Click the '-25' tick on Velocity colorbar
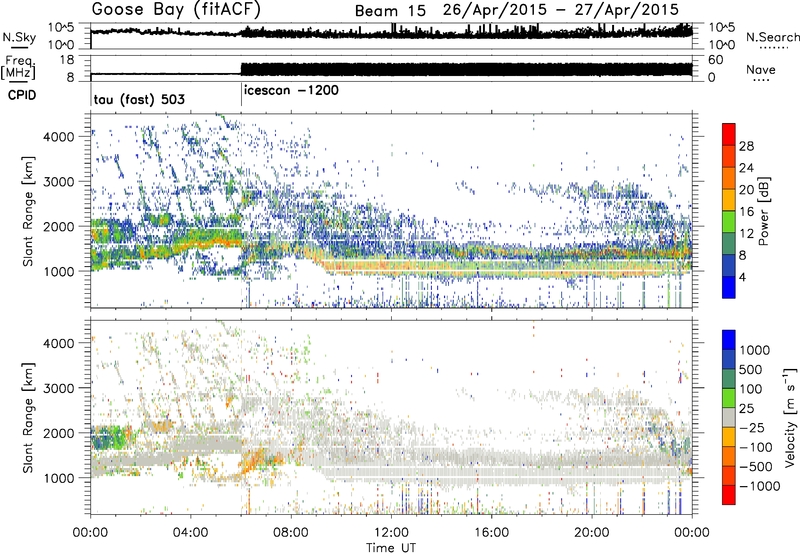 click(x=755, y=427)
